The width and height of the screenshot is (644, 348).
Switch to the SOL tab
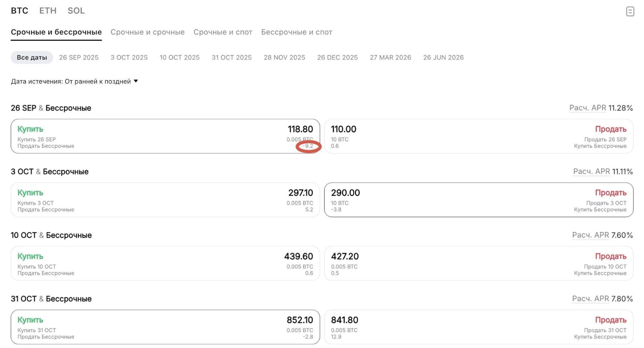click(76, 11)
